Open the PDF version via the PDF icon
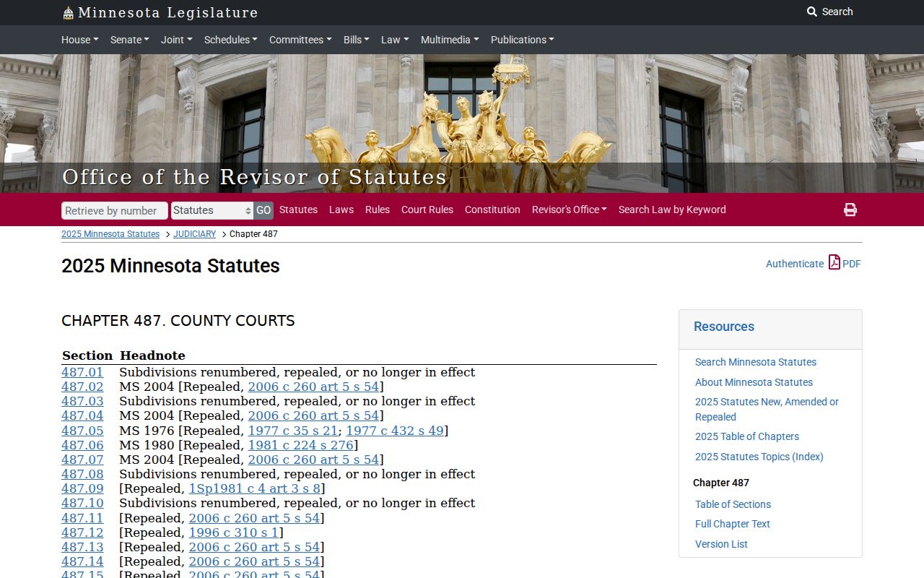This screenshot has height=578, width=924. coord(834,262)
